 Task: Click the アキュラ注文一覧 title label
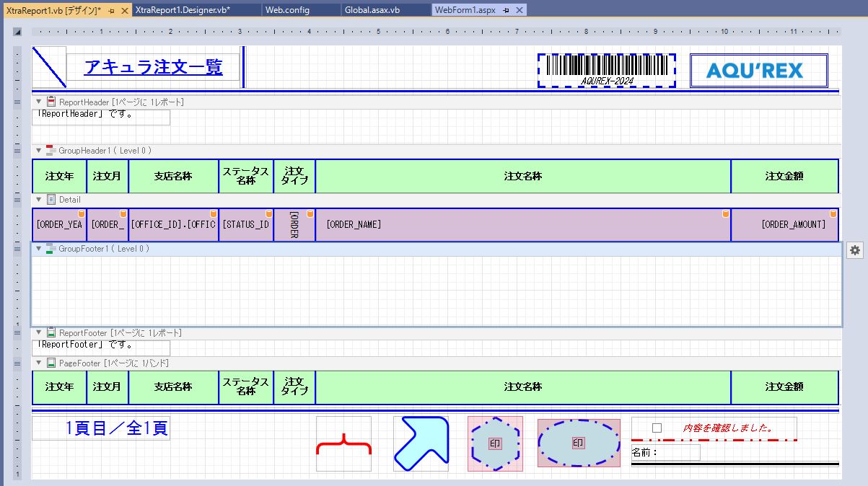click(153, 68)
